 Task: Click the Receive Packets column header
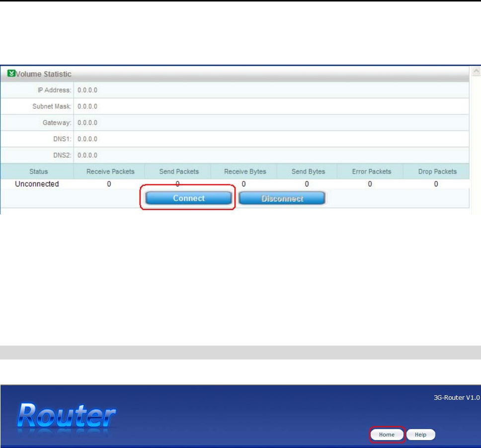click(x=110, y=172)
